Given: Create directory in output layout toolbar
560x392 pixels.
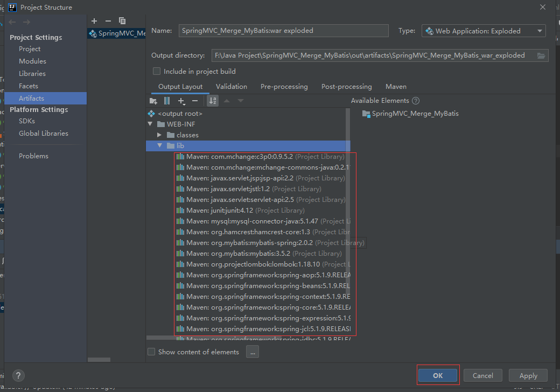Looking at the screenshot, I should coord(153,101).
